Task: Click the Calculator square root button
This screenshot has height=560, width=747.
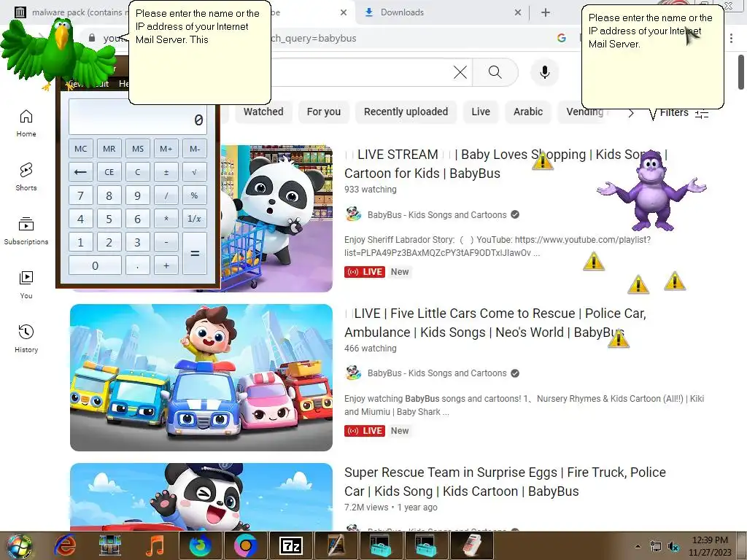Action: (x=195, y=172)
